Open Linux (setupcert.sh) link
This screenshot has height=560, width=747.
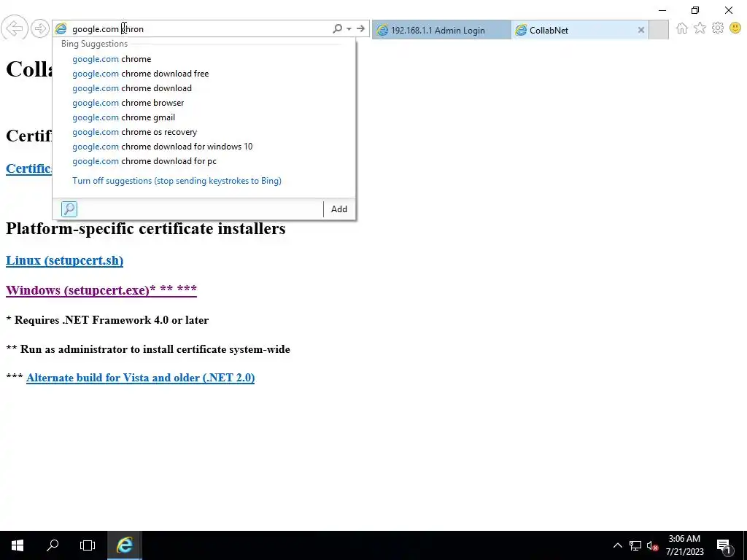coord(64,260)
